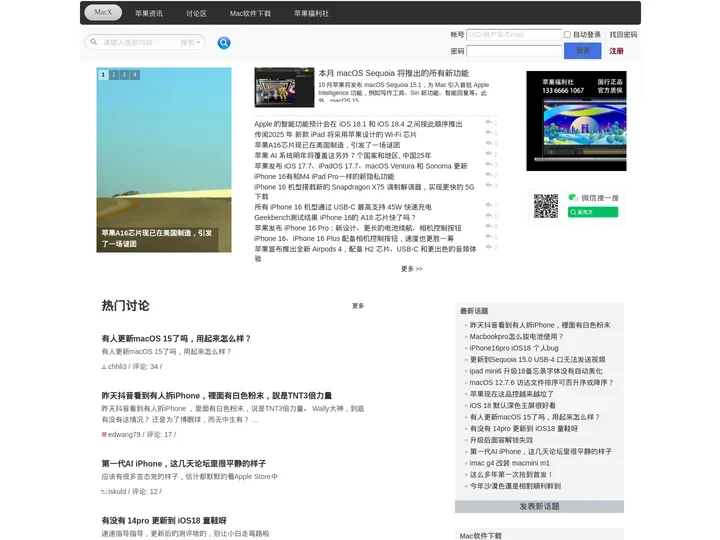The image size is (720, 540).
Task: Click the 帐号 username input field
Action: click(x=514, y=34)
